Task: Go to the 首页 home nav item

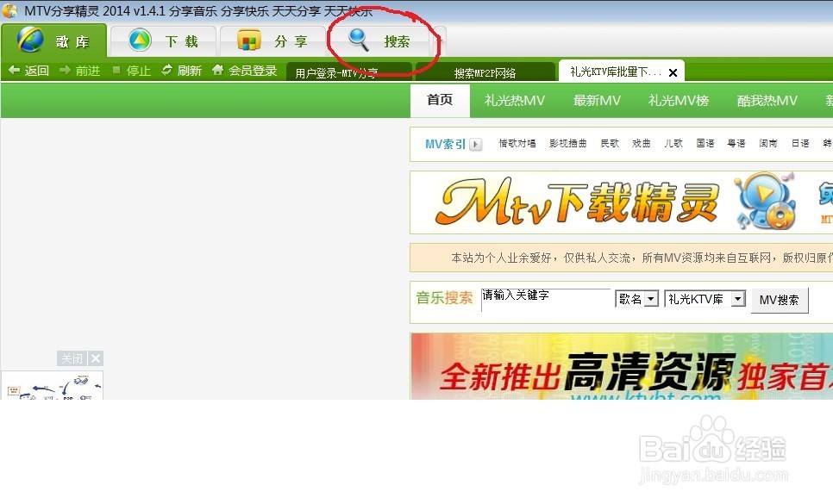Action: pos(440,100)
